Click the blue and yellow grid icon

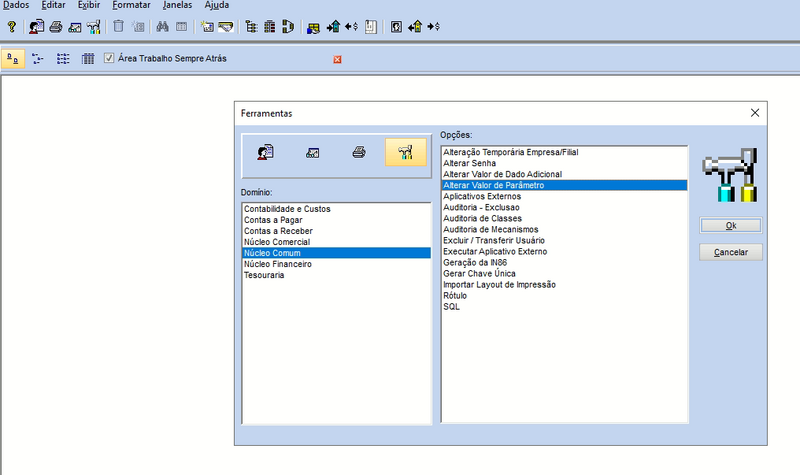313,28
